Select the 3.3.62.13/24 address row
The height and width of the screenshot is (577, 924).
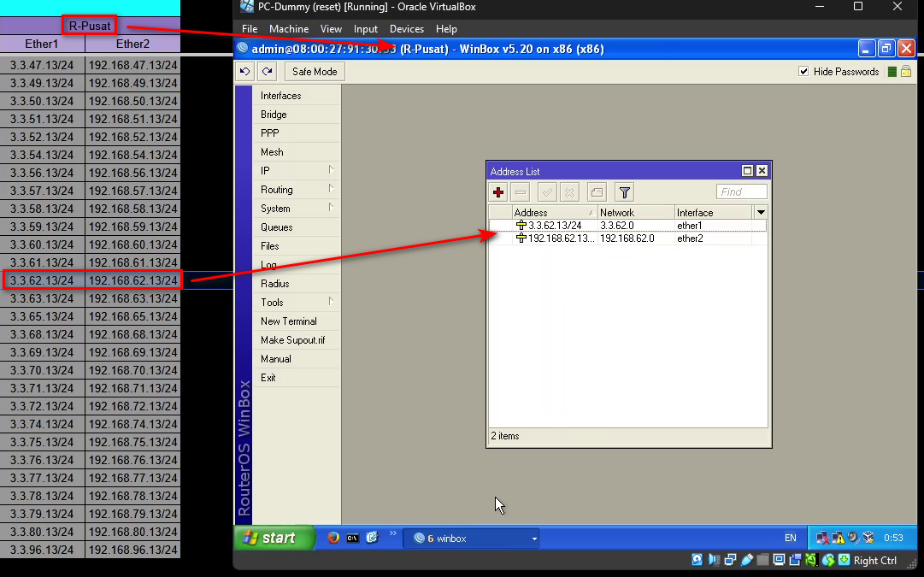pyautogui.click(x=627, y=225)
